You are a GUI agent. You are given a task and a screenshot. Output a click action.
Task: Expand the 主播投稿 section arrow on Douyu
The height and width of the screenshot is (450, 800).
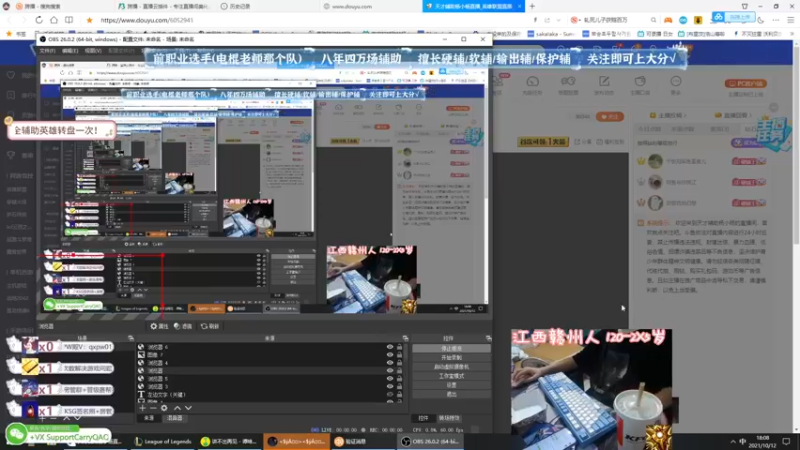[685, 115]
